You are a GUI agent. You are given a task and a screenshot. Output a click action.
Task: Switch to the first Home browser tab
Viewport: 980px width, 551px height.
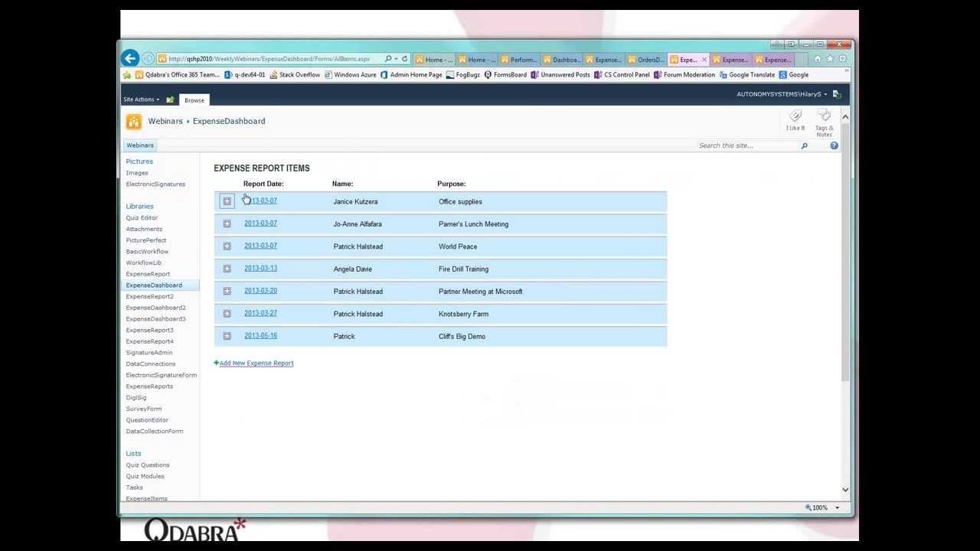tap(434, 60)
